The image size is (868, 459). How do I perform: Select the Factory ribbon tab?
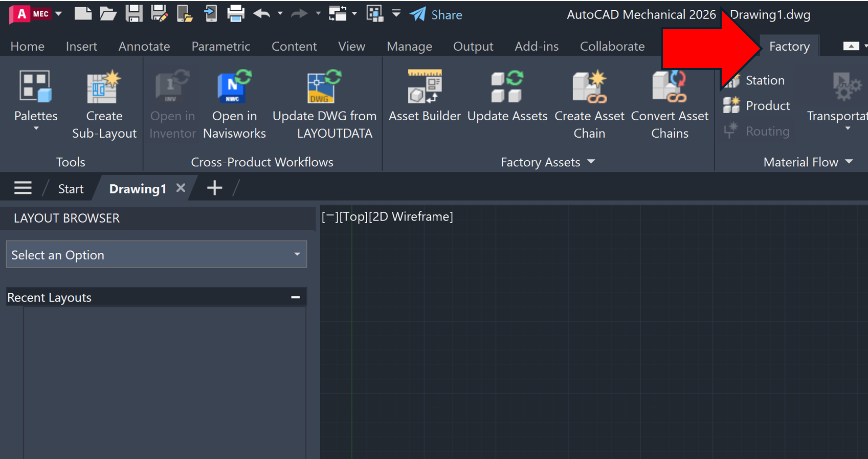(x=789, y=47)
